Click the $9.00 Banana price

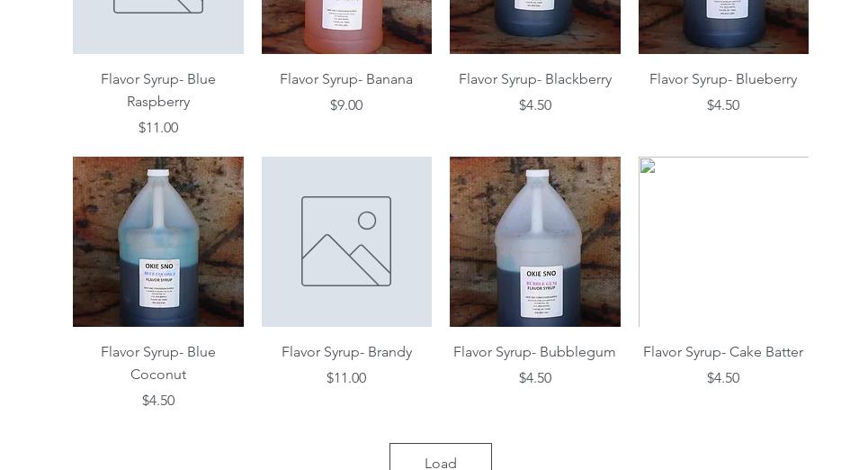click(x=346, y=105)
